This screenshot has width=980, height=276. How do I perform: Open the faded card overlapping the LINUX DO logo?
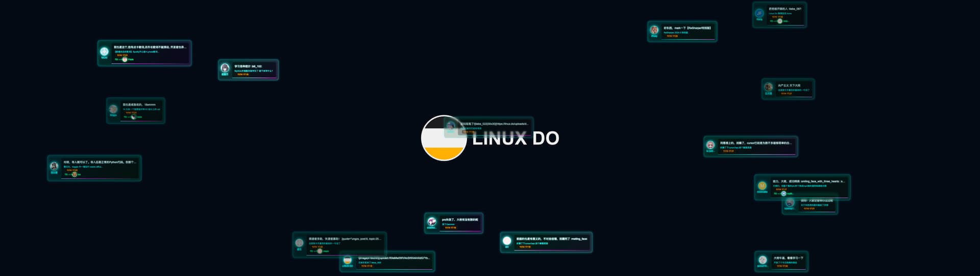(488, 126)
